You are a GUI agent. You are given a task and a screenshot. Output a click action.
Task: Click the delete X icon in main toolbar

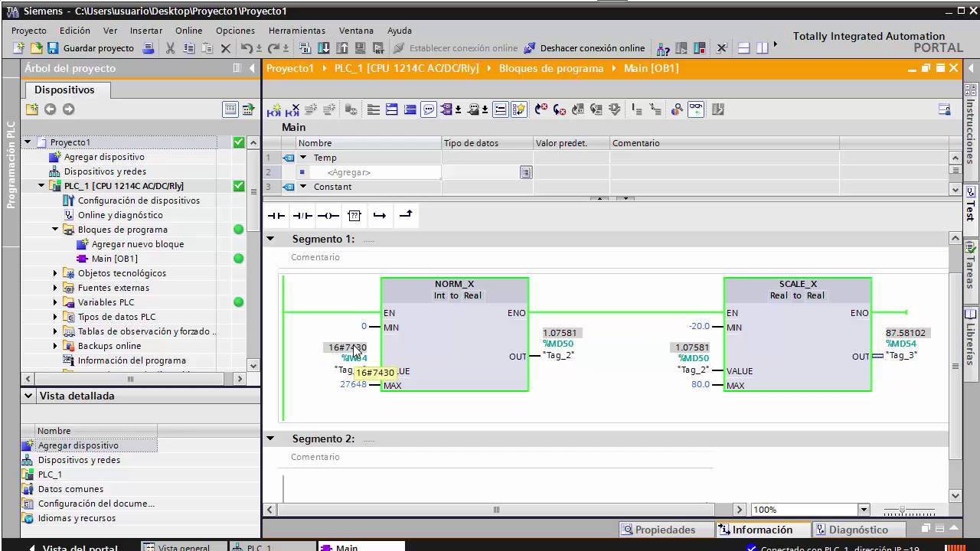[x=226, y=48]
